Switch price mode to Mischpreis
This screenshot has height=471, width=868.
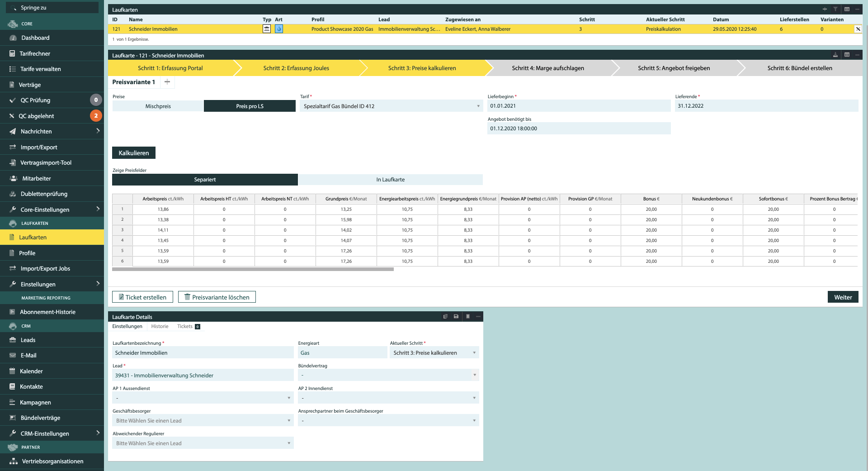[x=158, y=106]
